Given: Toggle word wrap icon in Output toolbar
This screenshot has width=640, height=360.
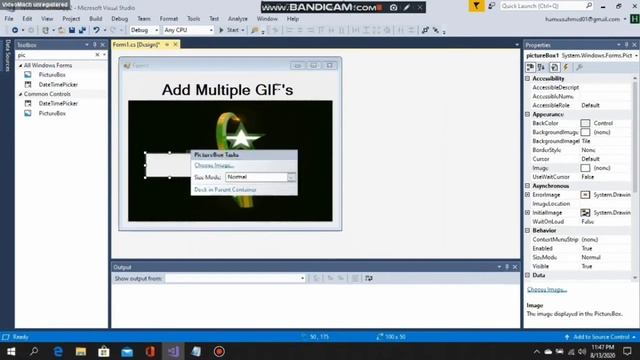Looking at the screenshot, I should click(x=369, y=278).
